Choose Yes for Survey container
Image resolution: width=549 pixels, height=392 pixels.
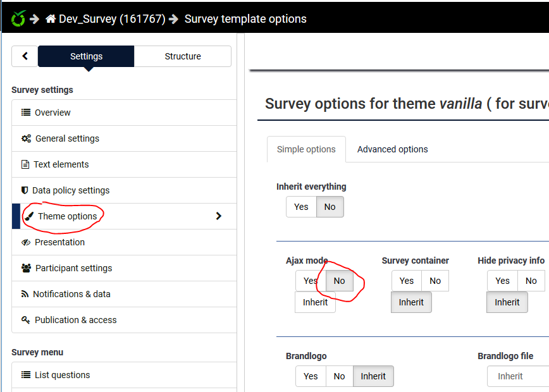(x=407, y=281)
